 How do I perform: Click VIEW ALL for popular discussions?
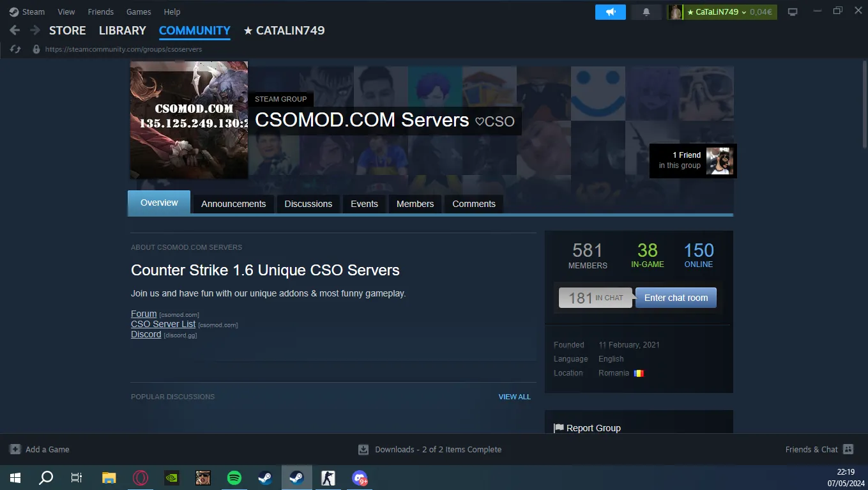pos(514,397)
